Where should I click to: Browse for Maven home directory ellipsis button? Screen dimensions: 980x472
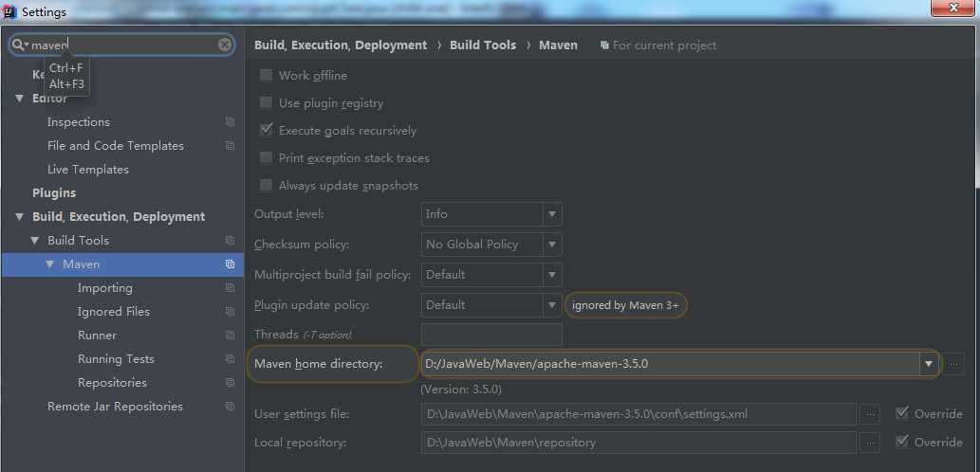[953, 364]
